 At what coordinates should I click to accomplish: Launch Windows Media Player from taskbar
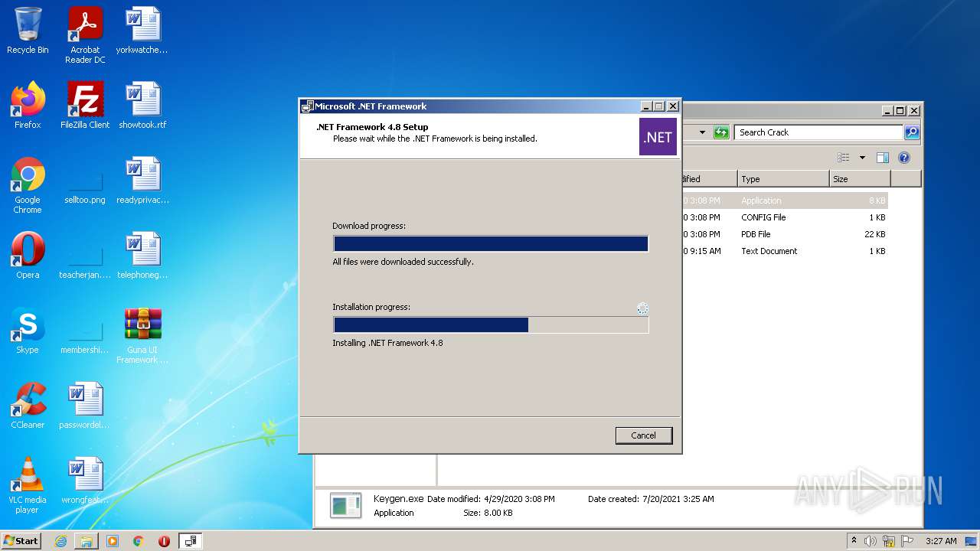tap(113, 541)
